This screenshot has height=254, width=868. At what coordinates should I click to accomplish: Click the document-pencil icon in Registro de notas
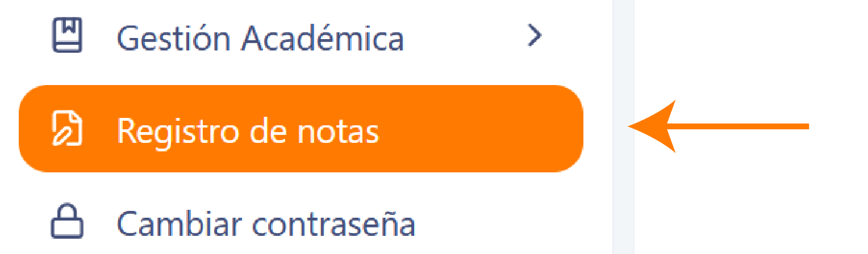pos(68,129)
